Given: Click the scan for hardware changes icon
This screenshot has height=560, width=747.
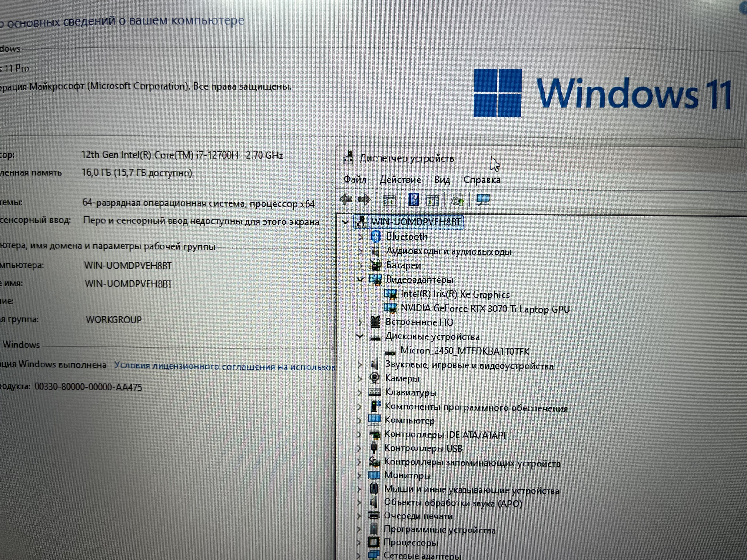Looking at the screenshot, I should [483, 200].
